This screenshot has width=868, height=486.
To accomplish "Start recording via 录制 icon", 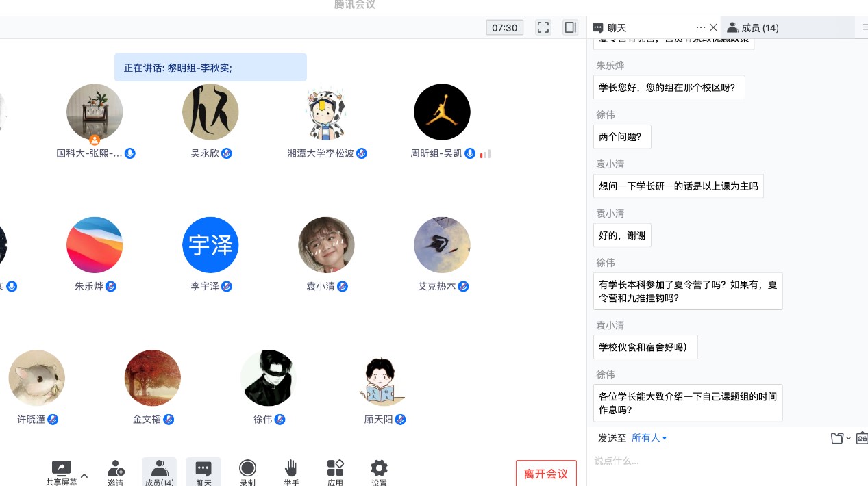I will point(247,472).
